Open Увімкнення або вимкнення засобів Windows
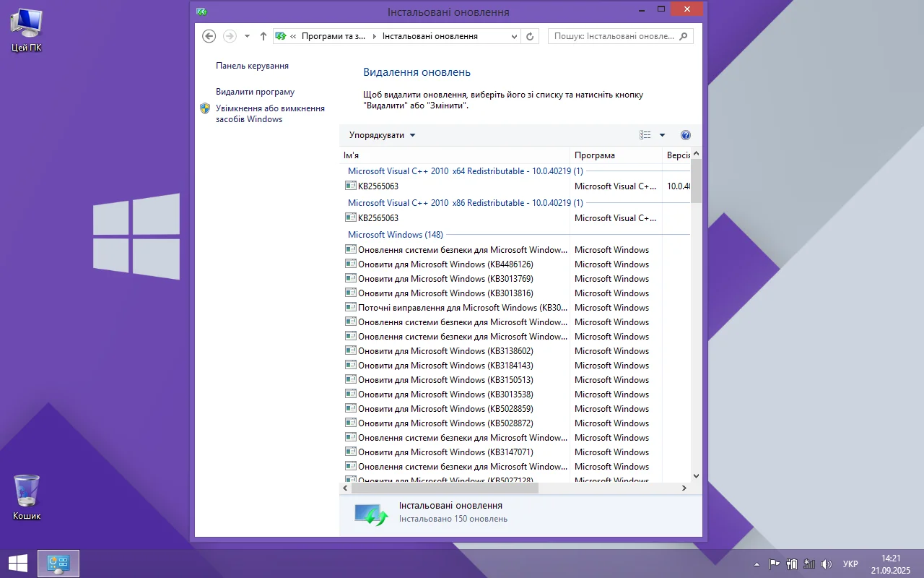Viewport: 924px width, 578px height. 270,113
